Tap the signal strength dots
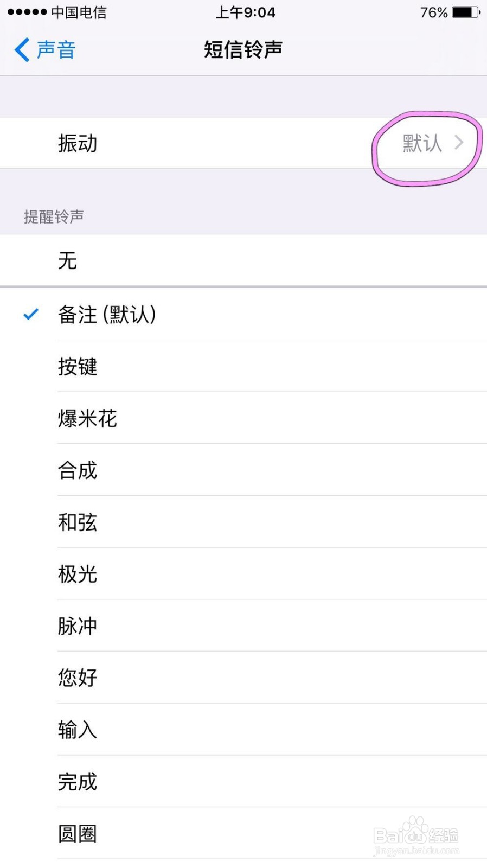The height and width of the screenshot is (868, 487). (x=27, y=12)
